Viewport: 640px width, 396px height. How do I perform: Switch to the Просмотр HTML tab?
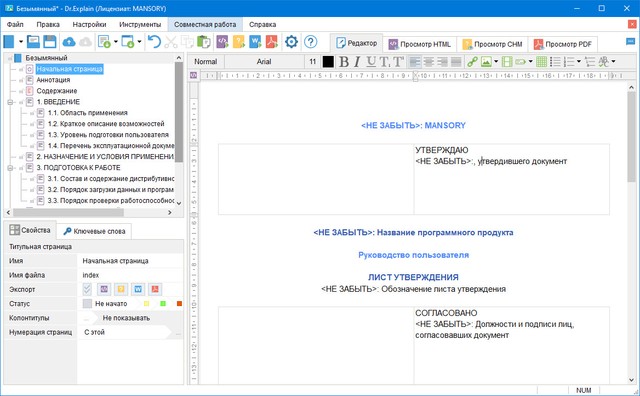(420, 44)
